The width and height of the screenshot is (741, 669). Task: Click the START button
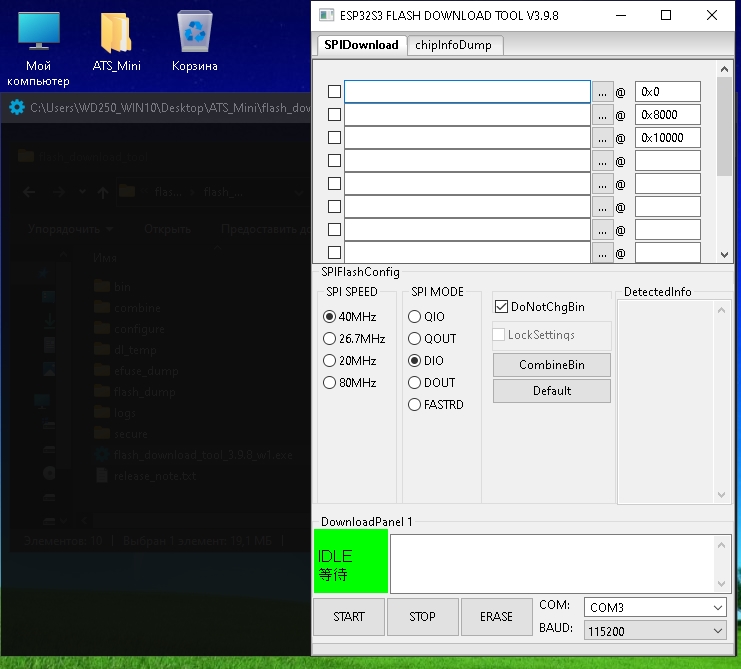349,617
